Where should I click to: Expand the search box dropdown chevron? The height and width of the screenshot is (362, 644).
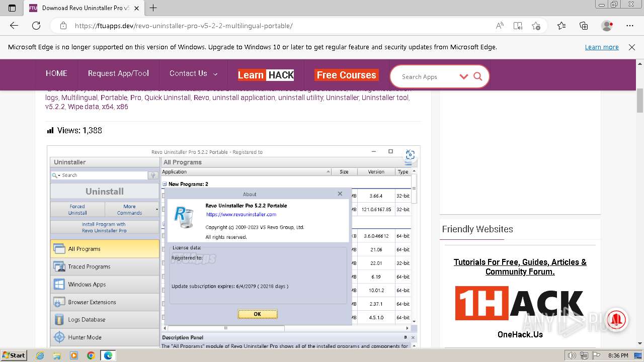[x=464, y=77]
